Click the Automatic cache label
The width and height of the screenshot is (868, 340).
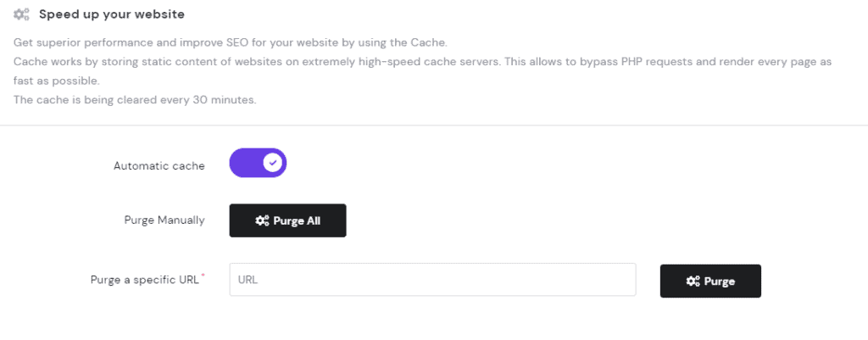159,165
